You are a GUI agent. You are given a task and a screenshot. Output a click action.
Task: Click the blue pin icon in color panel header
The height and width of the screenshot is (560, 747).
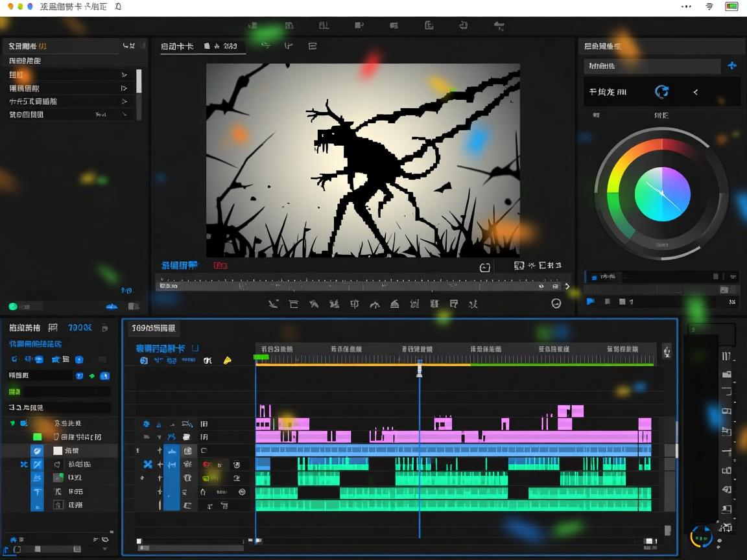(732, 65)
